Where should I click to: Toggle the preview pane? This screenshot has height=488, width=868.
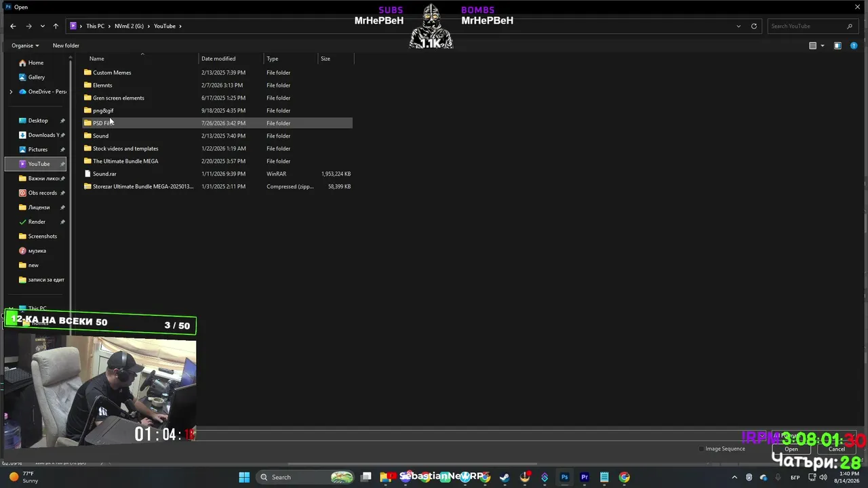pyautogui.click(x=837, y=45)
